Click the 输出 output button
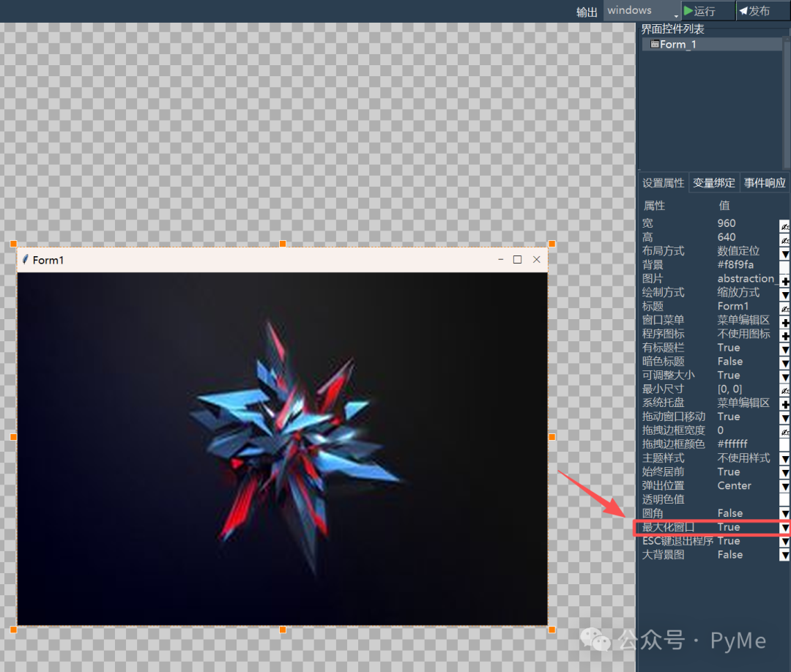 (587, 11)
